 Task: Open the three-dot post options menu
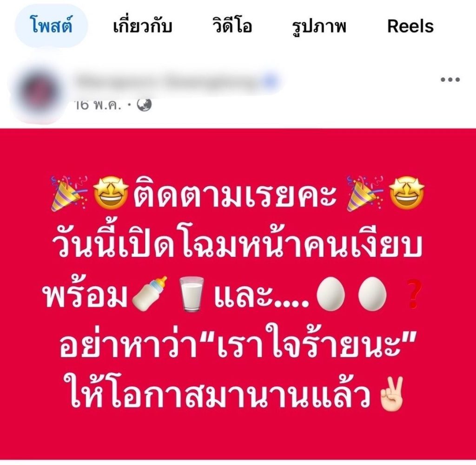(x=450, y=80)
